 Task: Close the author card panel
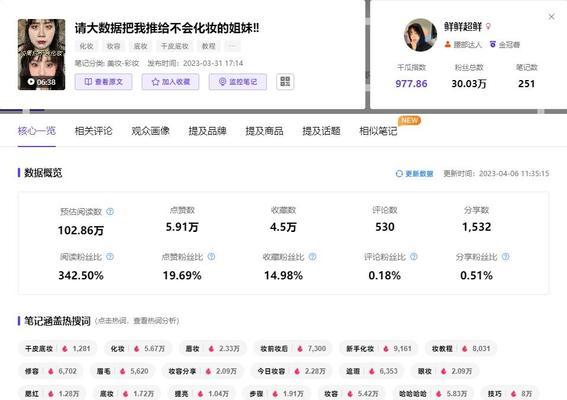point(551,17)
